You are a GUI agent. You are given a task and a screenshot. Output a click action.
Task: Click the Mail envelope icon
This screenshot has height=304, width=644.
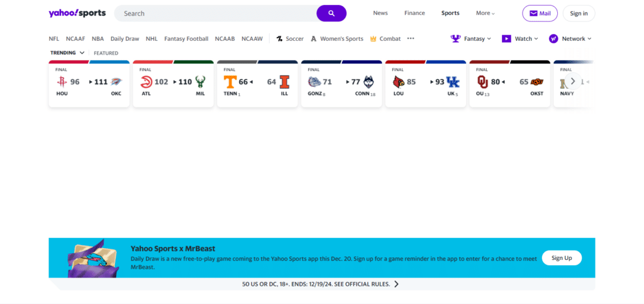click(x=533, y=14)
